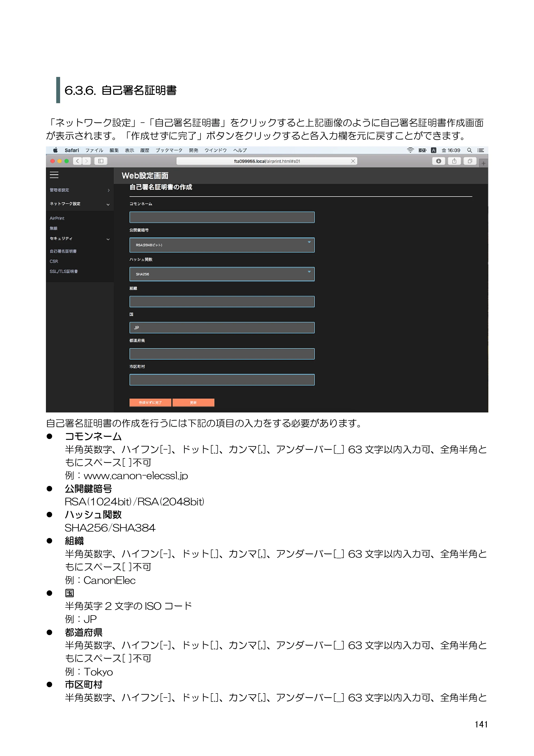Click the 都道府県 input field
534x756 pixels.
[x=222, y=354]
